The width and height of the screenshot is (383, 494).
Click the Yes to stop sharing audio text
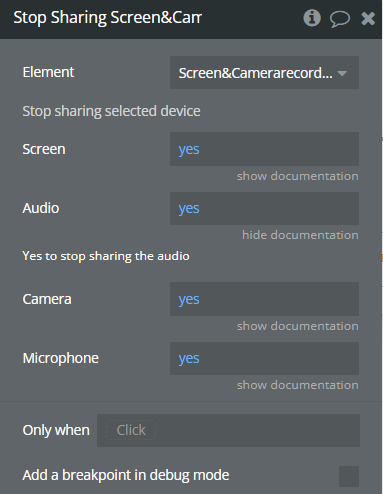tap(106, 256)
